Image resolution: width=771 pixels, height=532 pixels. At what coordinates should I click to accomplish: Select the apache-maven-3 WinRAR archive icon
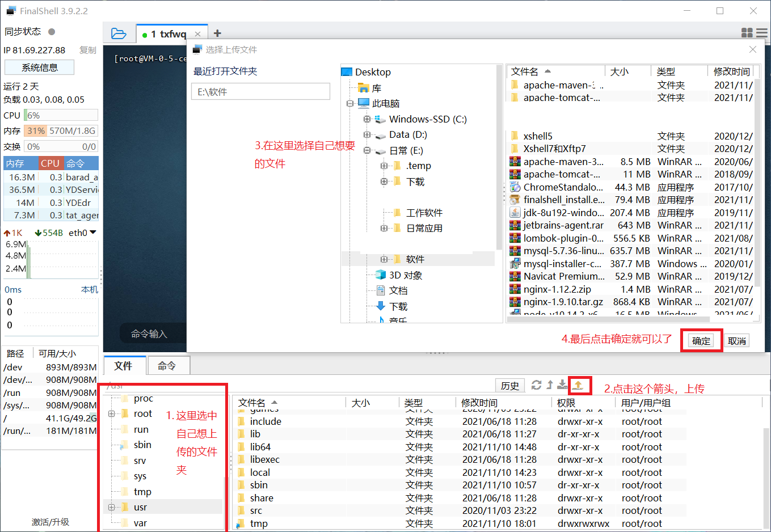[515, 162]
